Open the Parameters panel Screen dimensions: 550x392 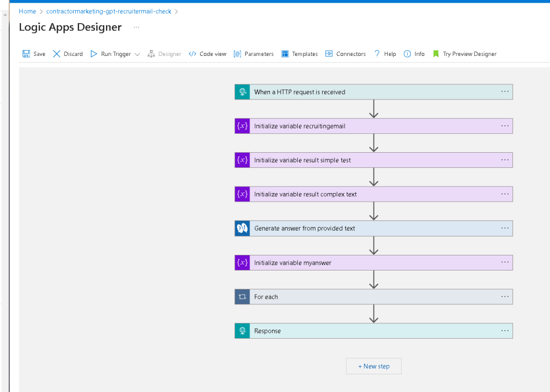point(254,54)
